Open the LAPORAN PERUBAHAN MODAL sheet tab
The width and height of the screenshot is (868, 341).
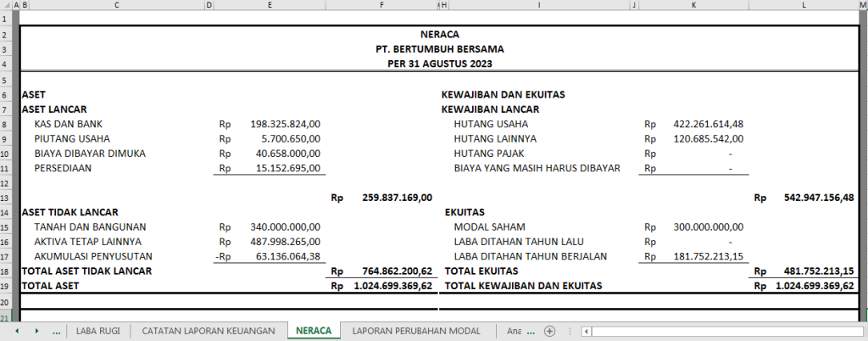point(416,331)
